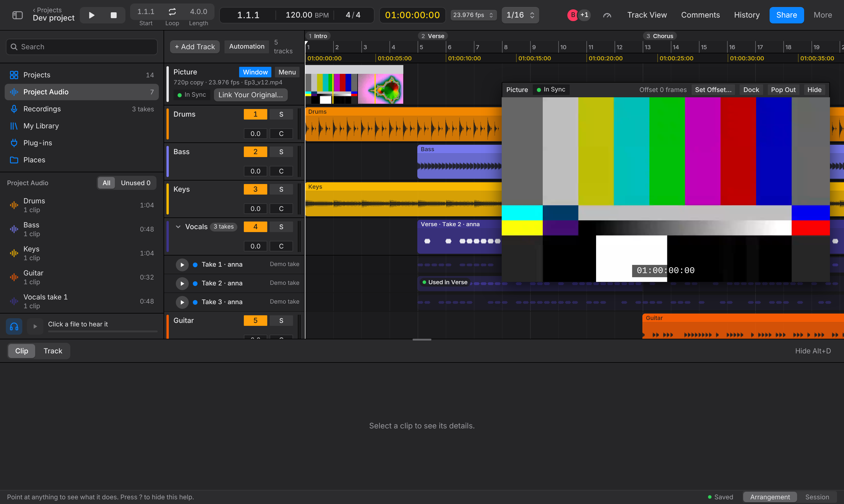Select Guitar audio file in list
844x504 pixels.
(82, 277)
